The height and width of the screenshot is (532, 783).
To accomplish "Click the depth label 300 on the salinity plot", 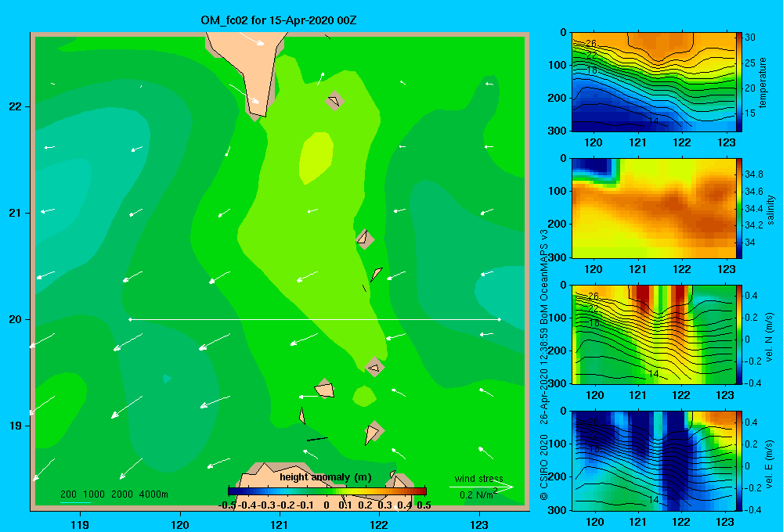I will (557, 257).
